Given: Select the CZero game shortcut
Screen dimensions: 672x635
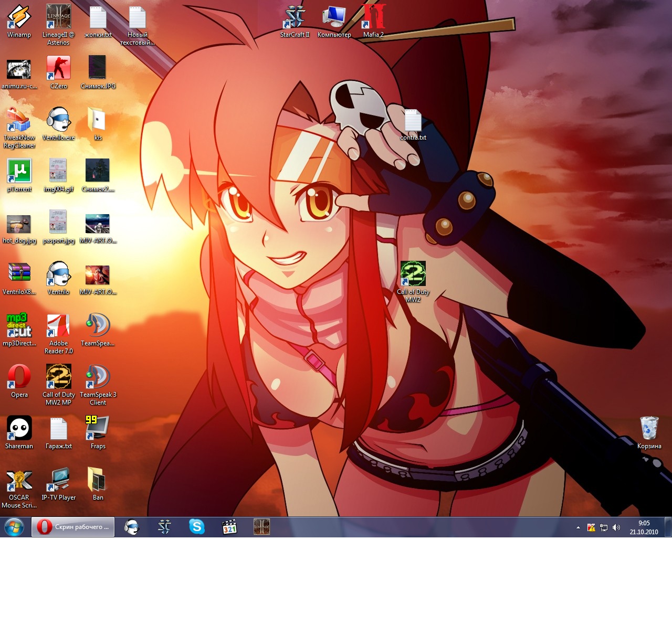Looking at the screenshot, I should click(58, 69).
